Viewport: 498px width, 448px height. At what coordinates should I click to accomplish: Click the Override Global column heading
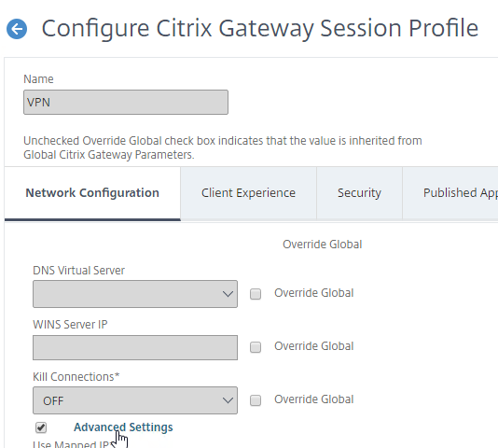click(x=323, y=245)
